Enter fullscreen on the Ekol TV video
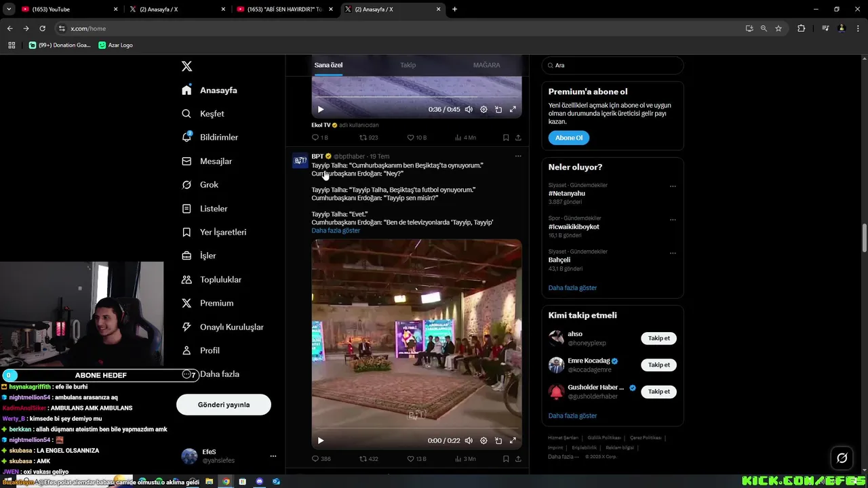Image resolution: width=868 pixels, height=488 pixels. [513, 109]
